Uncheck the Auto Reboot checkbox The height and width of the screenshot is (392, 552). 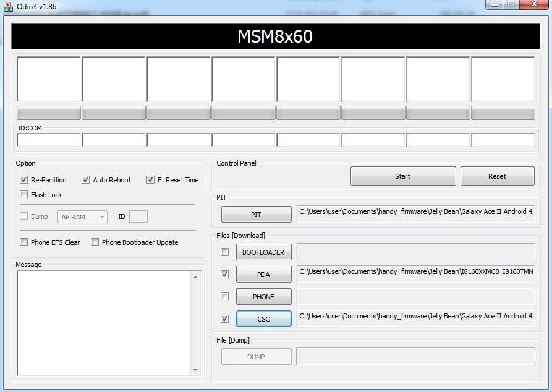coord(85,180)
